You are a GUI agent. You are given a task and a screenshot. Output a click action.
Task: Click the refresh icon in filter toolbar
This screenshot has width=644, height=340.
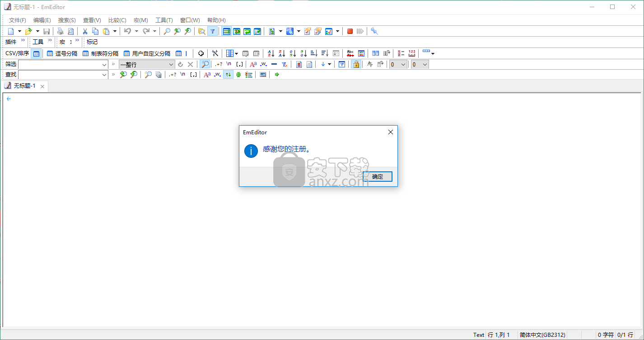point(180,64)
